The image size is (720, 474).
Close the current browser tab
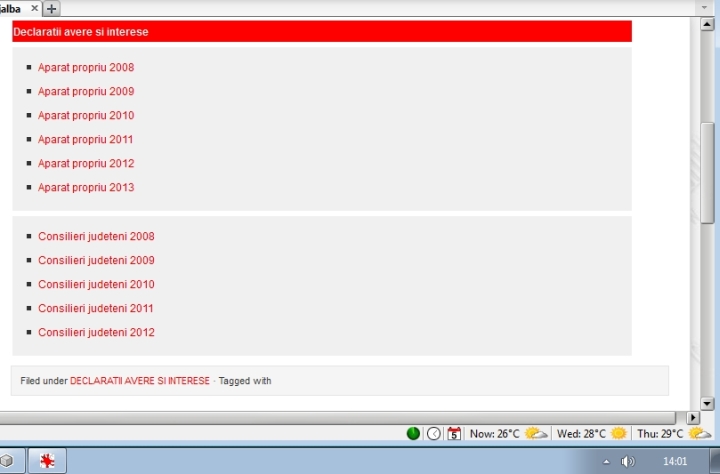34,8
